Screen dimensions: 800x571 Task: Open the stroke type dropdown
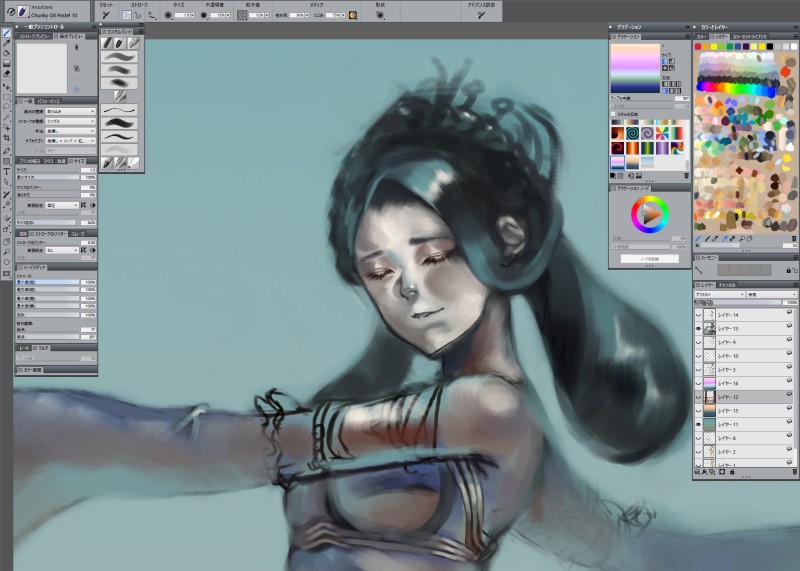pyautogui.click(x=70, y=121)
